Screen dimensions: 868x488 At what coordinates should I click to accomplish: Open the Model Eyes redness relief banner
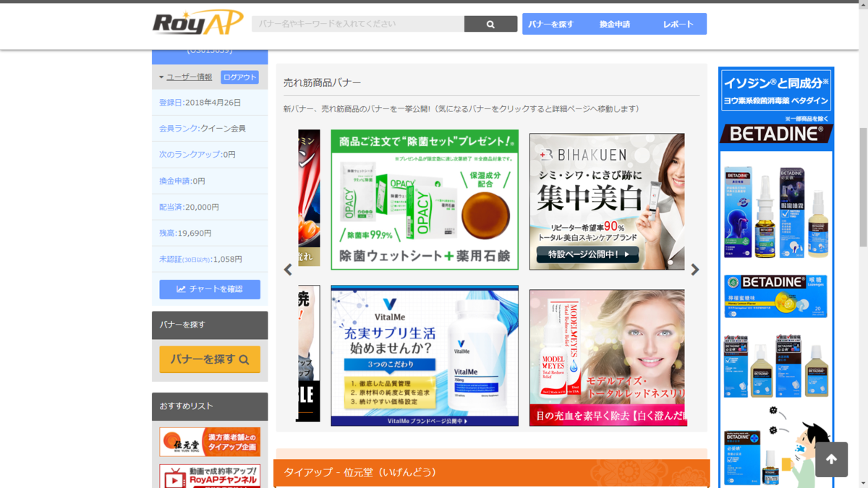[607, 358]
